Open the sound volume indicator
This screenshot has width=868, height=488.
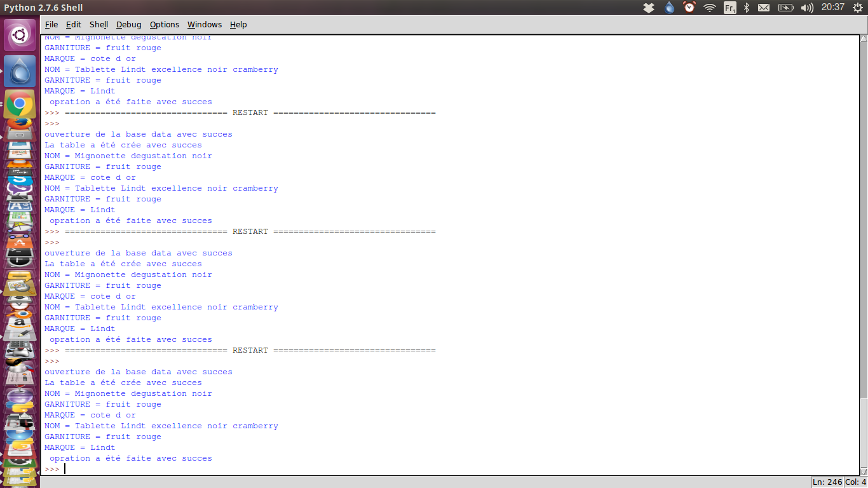(807, 8)
